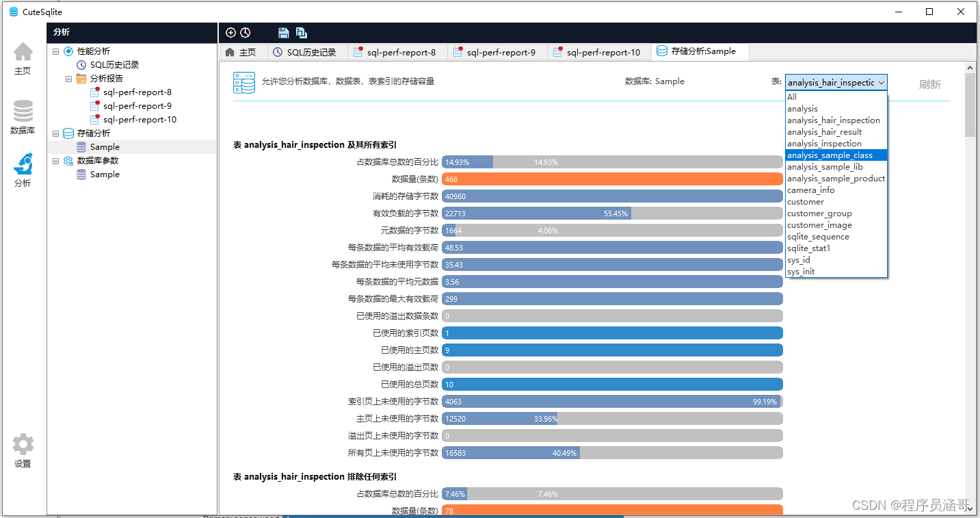Click the 主页上未使用的字节数 33.96% bar

pyautogui.click(x=612, y=419)
